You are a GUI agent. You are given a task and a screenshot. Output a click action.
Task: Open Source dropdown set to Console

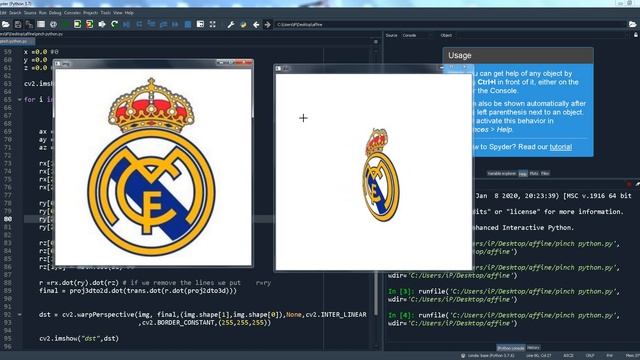(416, 36)
